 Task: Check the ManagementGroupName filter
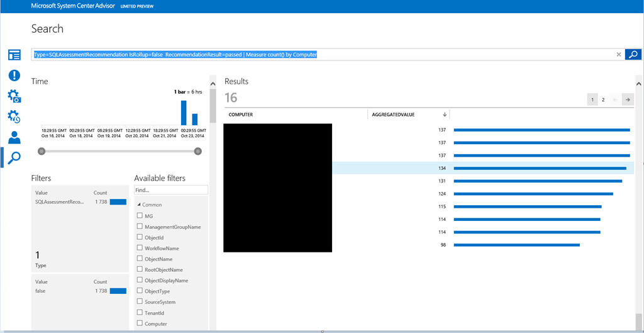coord(140,227)
